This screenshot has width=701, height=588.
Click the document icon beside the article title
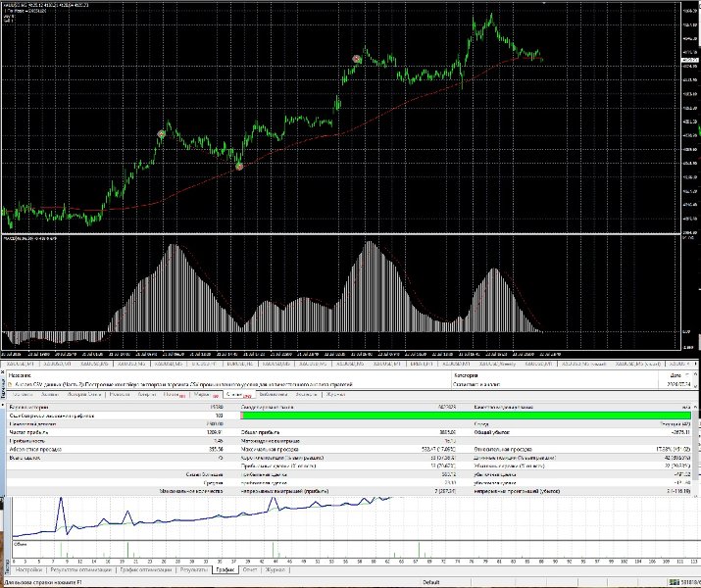(x=10, y=384)
